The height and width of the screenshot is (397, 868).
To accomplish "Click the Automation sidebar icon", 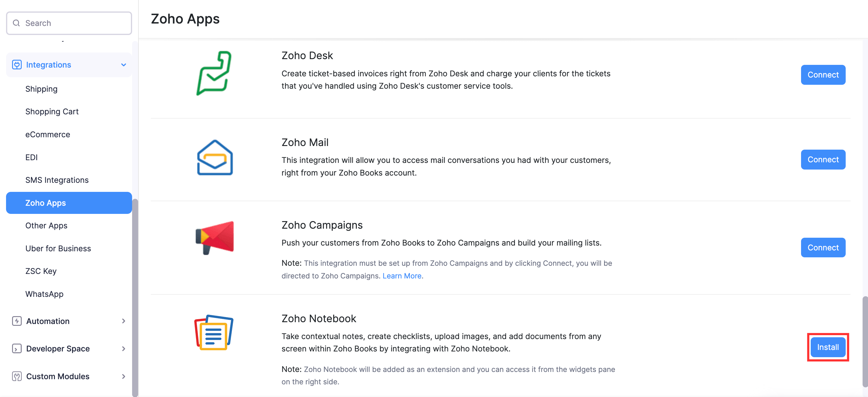I will click(17, 321).
